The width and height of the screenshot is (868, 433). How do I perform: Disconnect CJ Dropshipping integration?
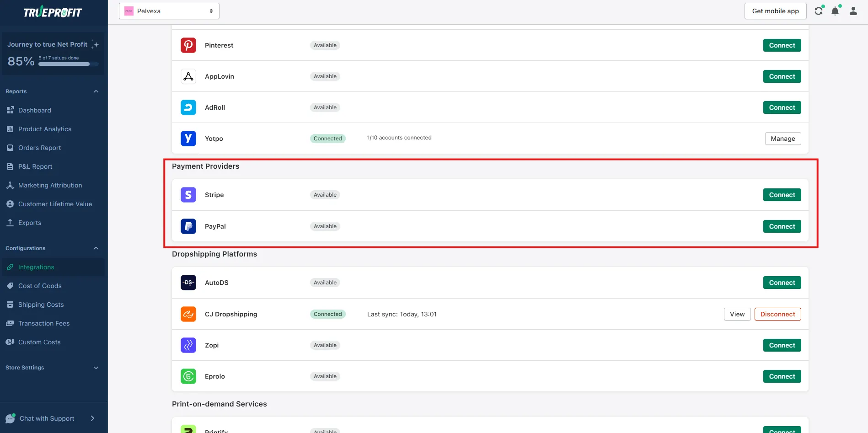777,314
